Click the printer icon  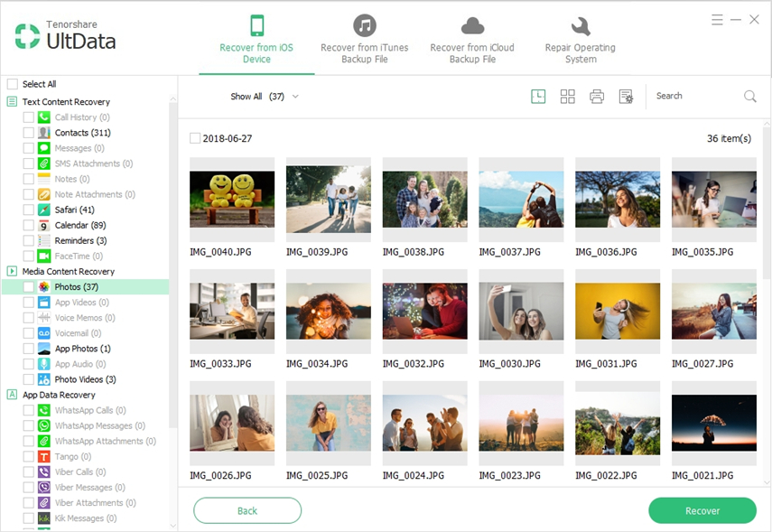[x=597, y=97]
